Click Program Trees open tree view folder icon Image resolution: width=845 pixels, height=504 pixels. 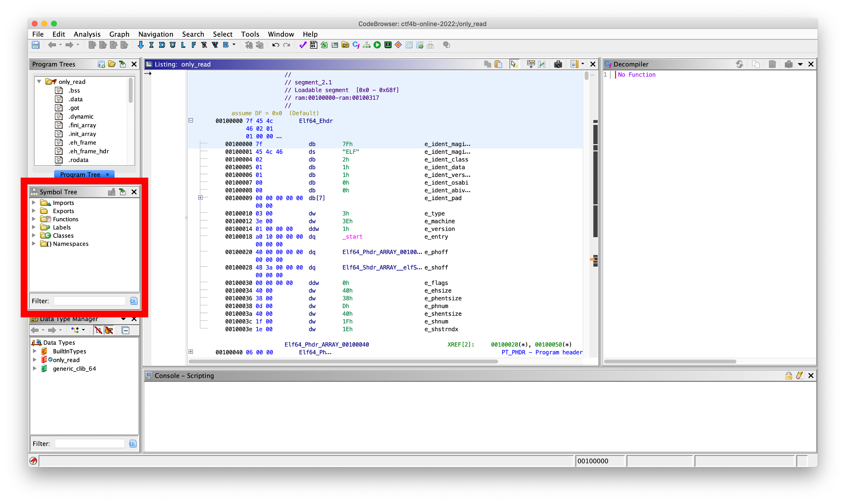[x=112, y=64]
